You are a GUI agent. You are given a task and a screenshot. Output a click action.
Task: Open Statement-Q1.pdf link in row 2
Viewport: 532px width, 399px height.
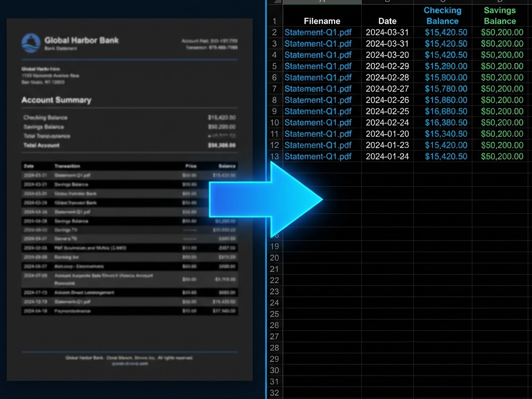click(318, 32)
